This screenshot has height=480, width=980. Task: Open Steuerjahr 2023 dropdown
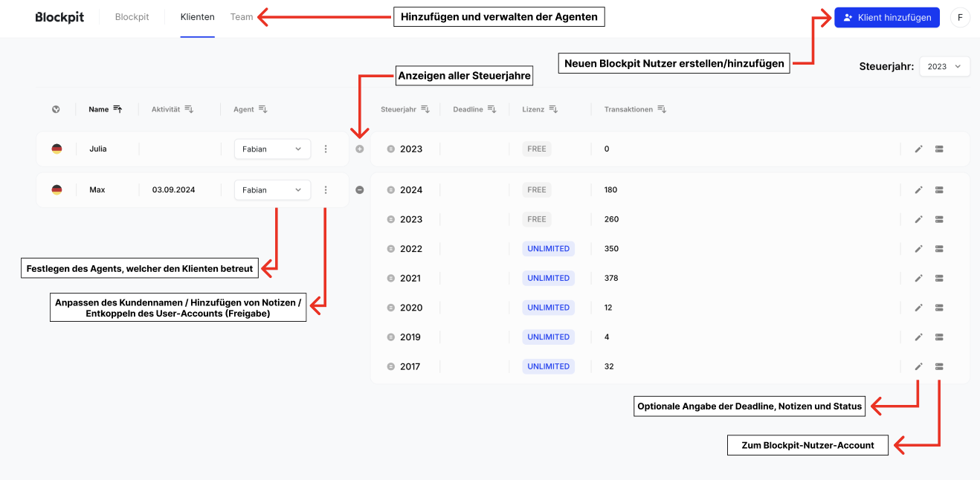tap(944, 67)
